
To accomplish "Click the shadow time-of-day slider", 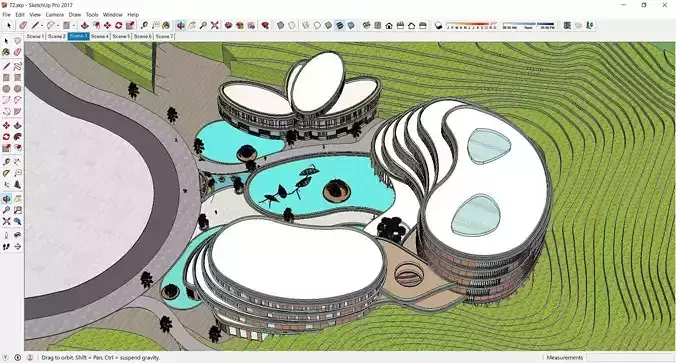I will tap(529, 25).
